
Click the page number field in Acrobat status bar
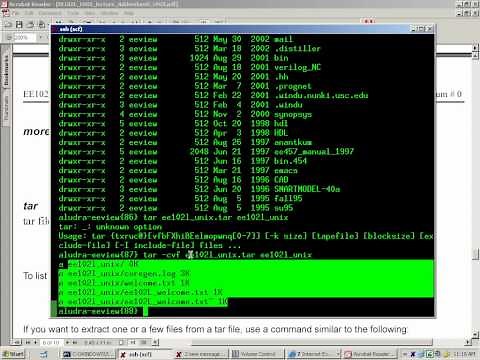click(x=51, y=342)
